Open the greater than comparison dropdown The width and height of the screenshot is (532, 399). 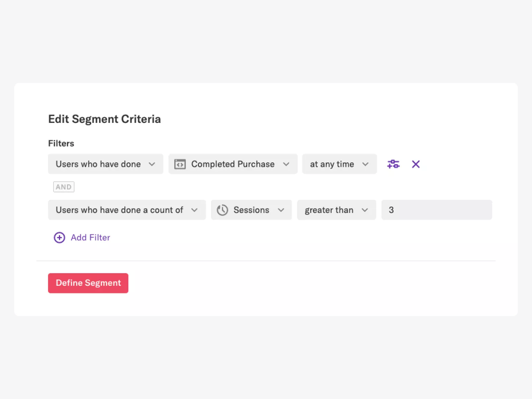pyautogui.click(x=336, y=210)
